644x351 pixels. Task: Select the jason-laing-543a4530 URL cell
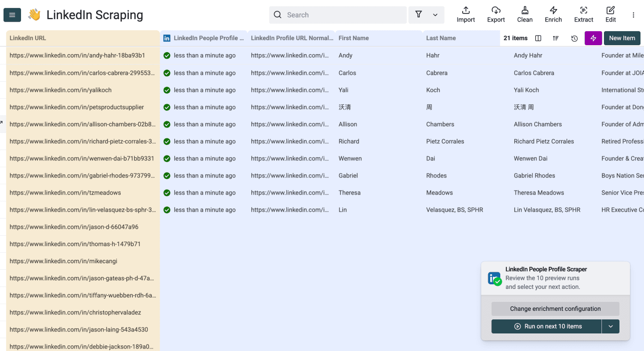83,329
